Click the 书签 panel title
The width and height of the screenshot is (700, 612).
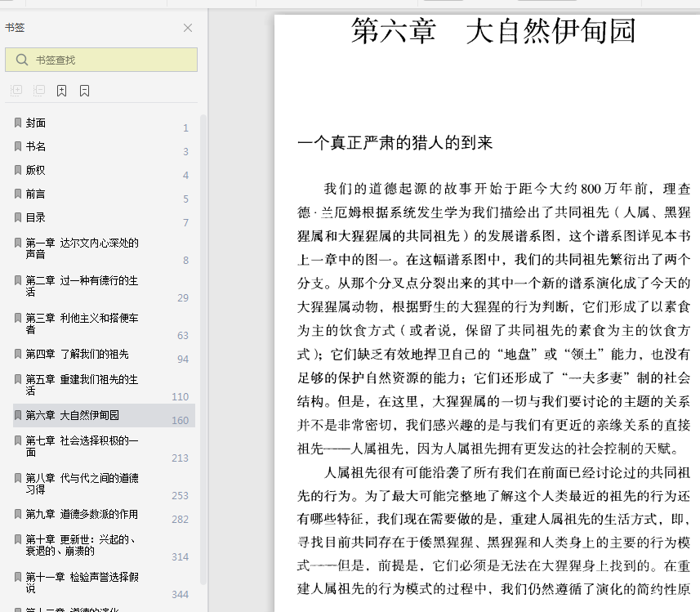pyautogui.click(x=15, y=28)
